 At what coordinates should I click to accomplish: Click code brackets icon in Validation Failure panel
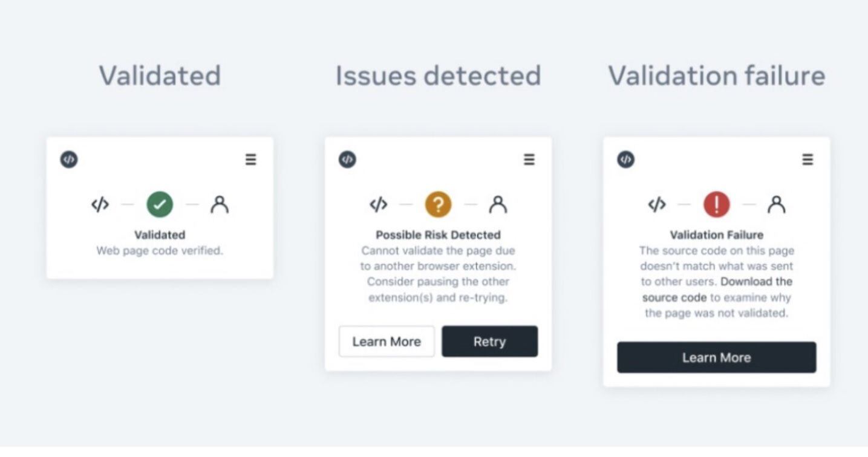coord(657,205)
